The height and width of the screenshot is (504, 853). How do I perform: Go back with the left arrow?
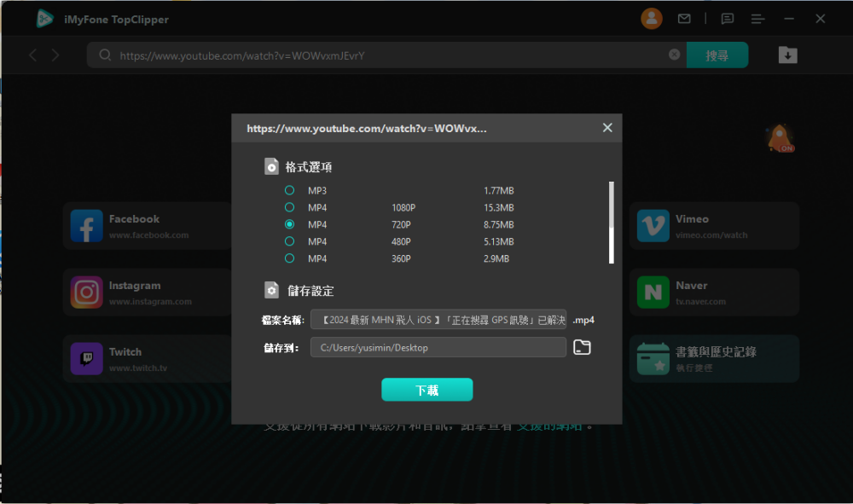[x=32, y=55]
